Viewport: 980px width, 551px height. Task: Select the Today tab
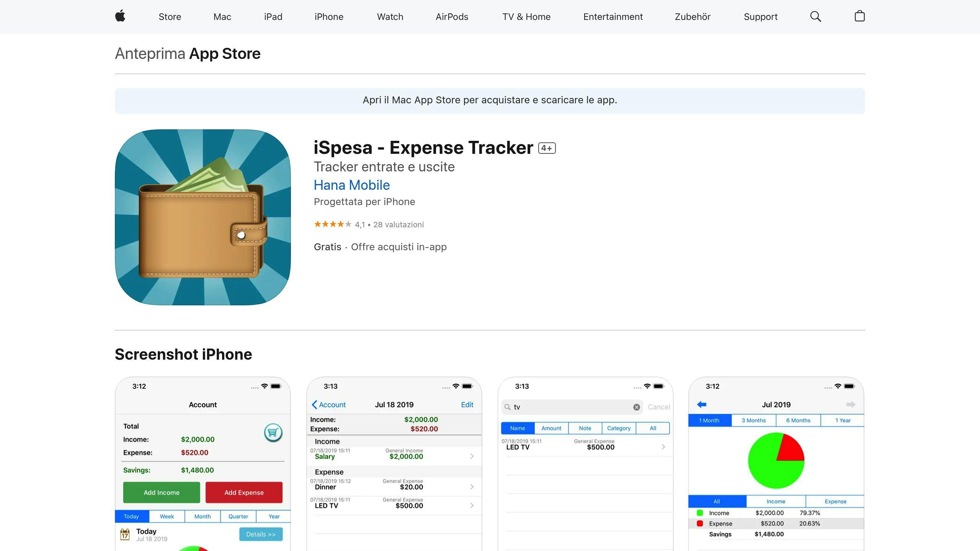point(131,517)
